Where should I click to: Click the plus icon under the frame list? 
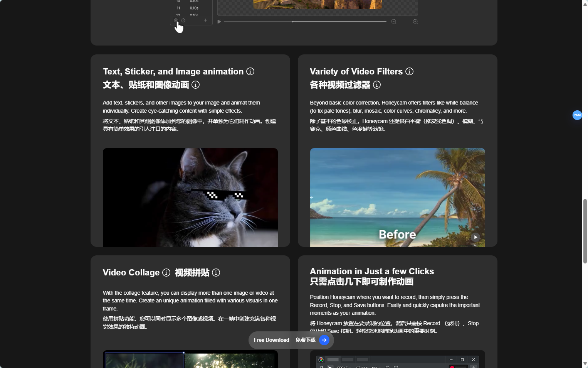[x=206, y=20]
